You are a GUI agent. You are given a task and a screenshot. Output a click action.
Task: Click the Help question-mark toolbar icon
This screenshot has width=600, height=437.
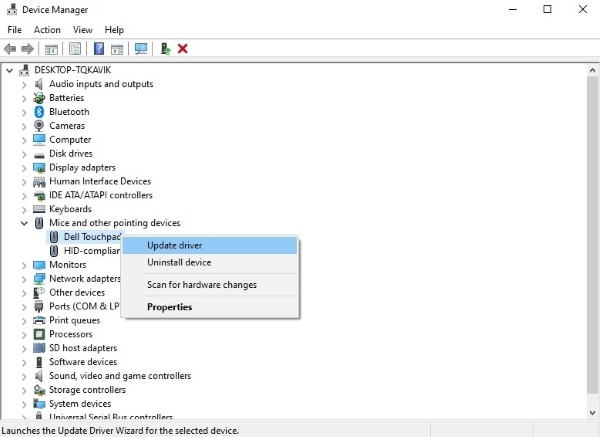[99, 48]
